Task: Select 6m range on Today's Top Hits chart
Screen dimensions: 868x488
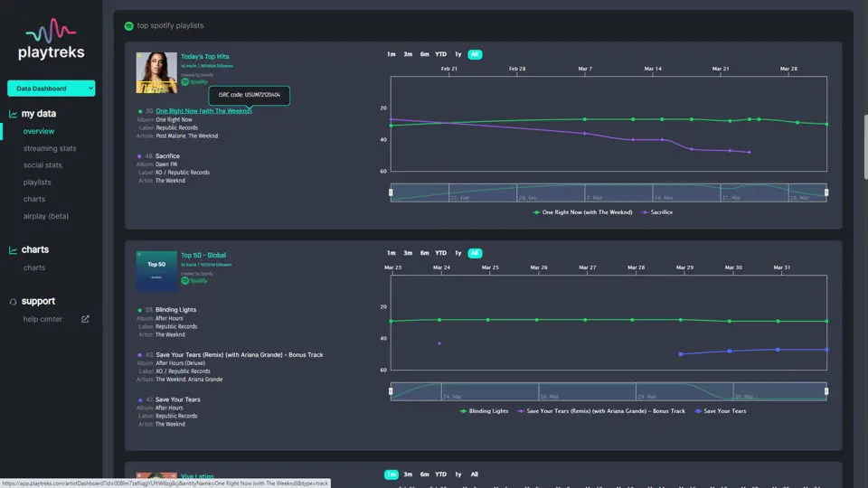Action: pyautogui.click(x=425, y=54)
